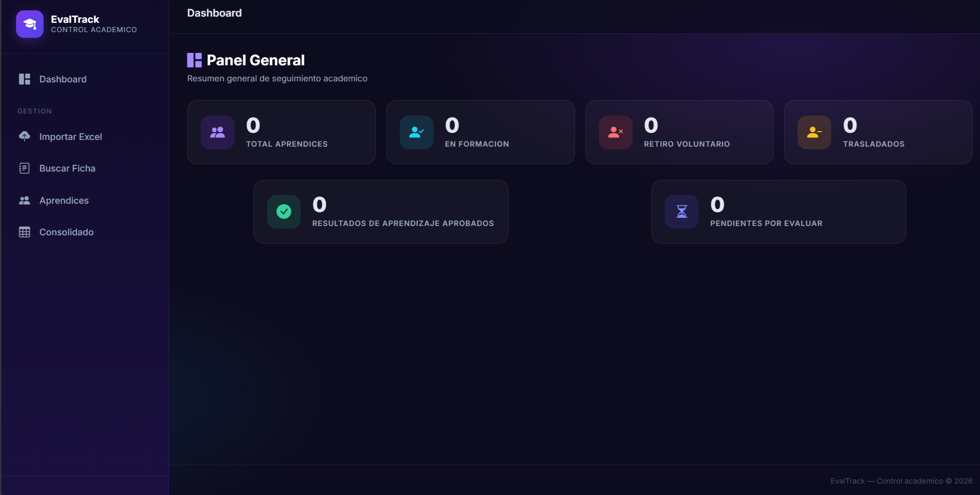Click the Panel General heading icon
This screenshot has height=495, width=980.
[194, 60]
